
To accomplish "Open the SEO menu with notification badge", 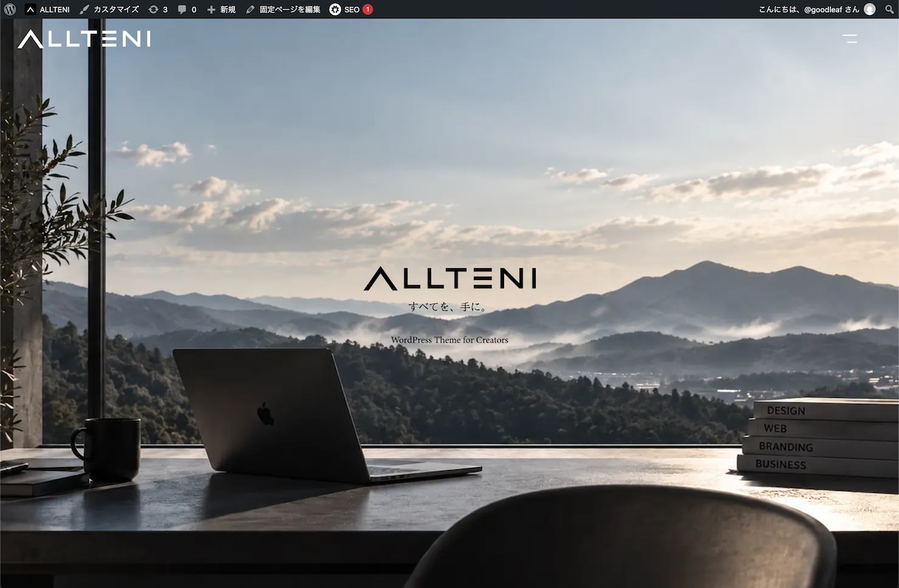I will [x=351, y=10].
